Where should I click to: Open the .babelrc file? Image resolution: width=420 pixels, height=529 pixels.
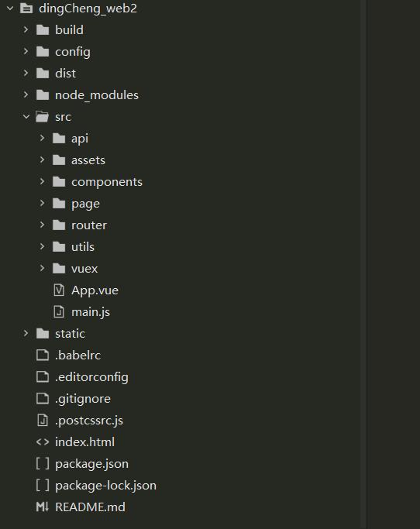78,356
